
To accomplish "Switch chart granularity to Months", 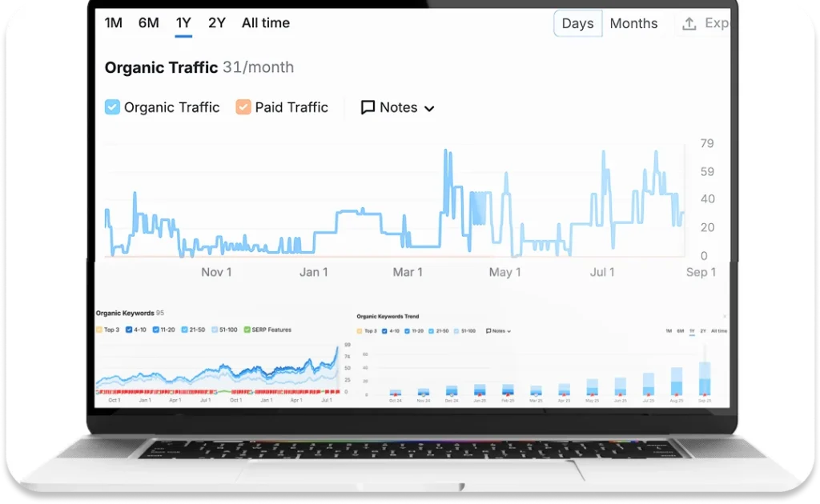I will click(x=633, y=24).
